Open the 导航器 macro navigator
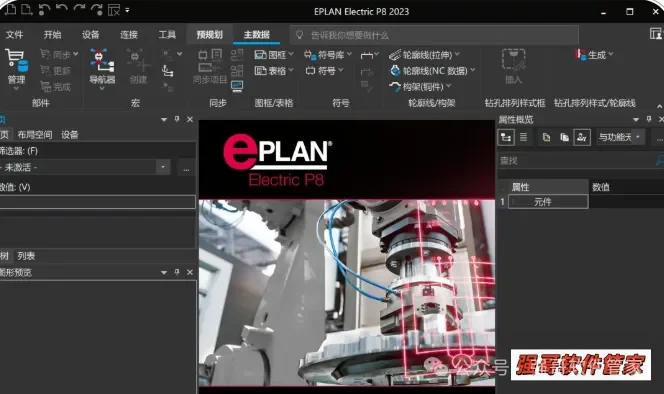664x394 pixels. 102,68
